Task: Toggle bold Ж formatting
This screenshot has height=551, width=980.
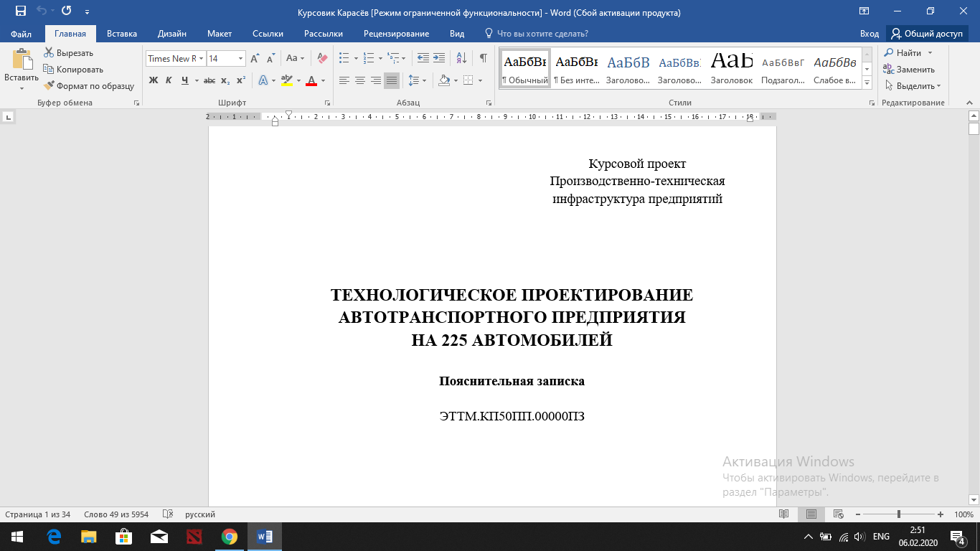Action: coord(153,80)
